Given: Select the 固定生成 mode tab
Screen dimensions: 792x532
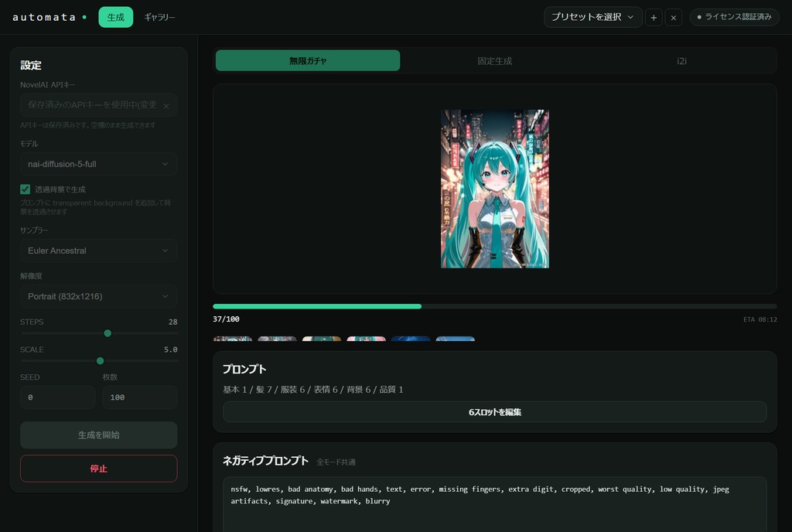Looking at the screenshot, I should click(494, 60).
